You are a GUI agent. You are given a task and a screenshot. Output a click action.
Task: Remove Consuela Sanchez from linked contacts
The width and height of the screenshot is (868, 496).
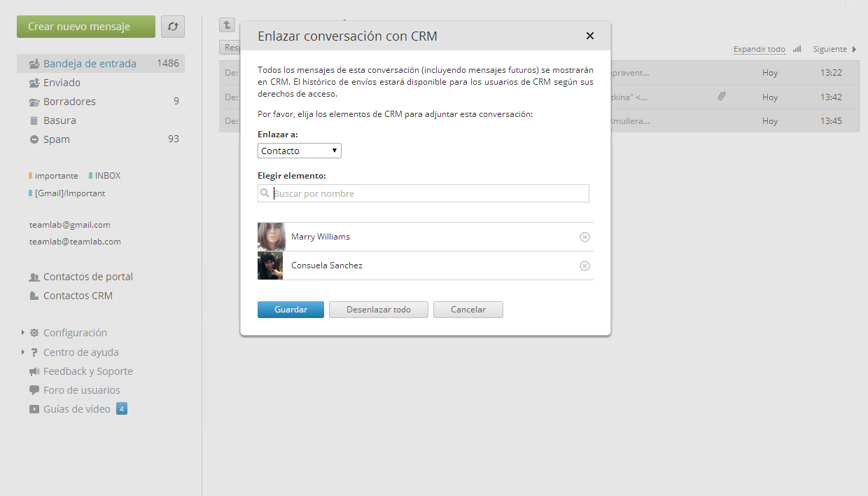(x=585, y=266)
